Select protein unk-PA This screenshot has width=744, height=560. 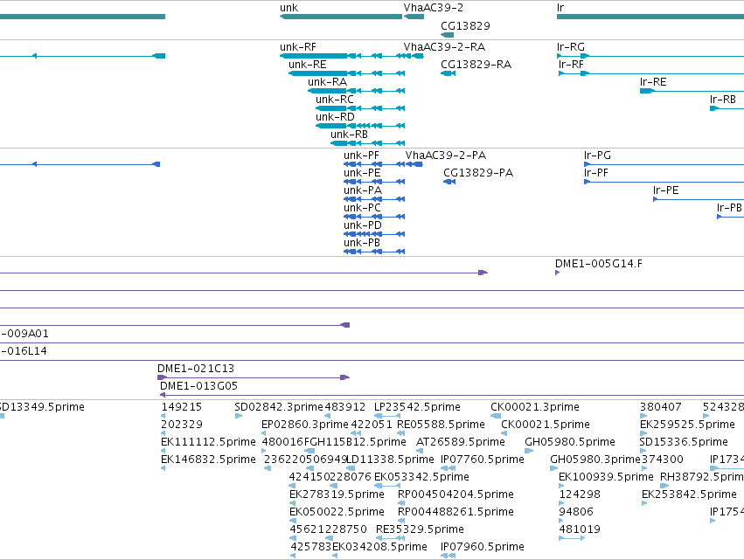point(374,200)
